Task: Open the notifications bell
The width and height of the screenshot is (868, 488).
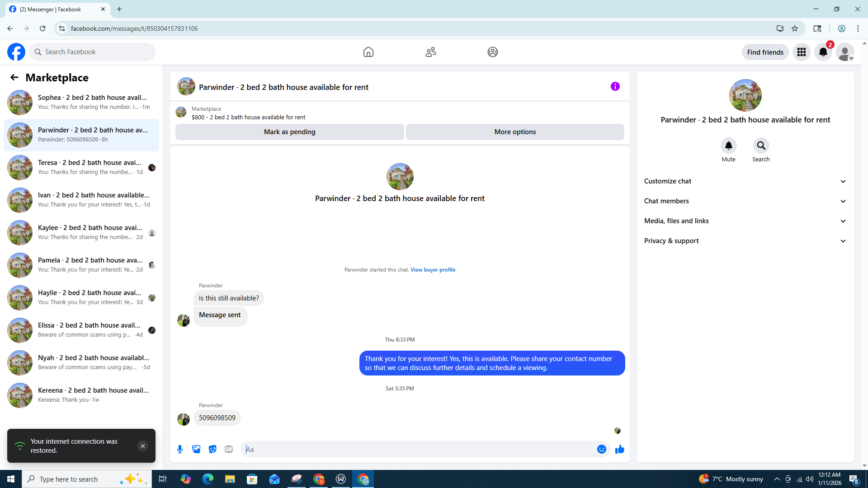Action: pyautogui.click(x=823, y=52)
